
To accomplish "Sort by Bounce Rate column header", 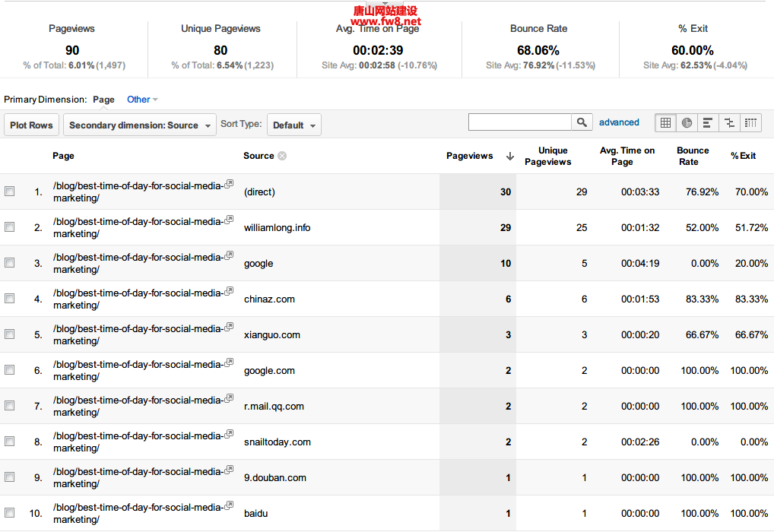I will click(x=693, y=156).
